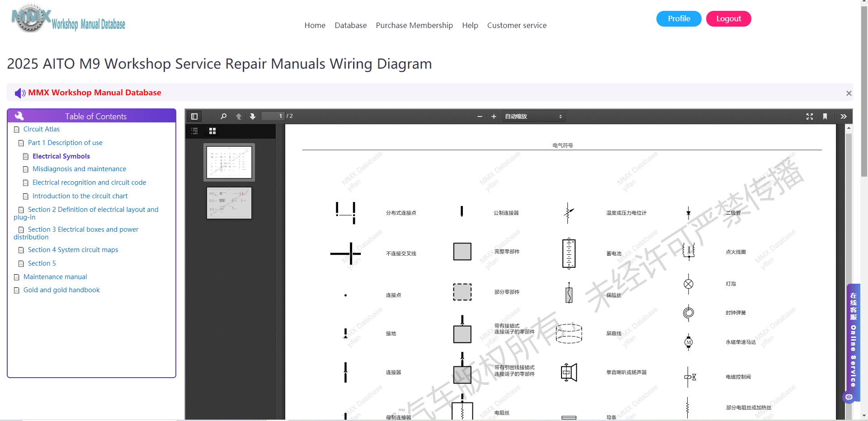Image resolution: width=868 pixels, height=421 pixels.
Task: Open Section 3 Electrical boxes and power distribution
Action: pos(76,233)
